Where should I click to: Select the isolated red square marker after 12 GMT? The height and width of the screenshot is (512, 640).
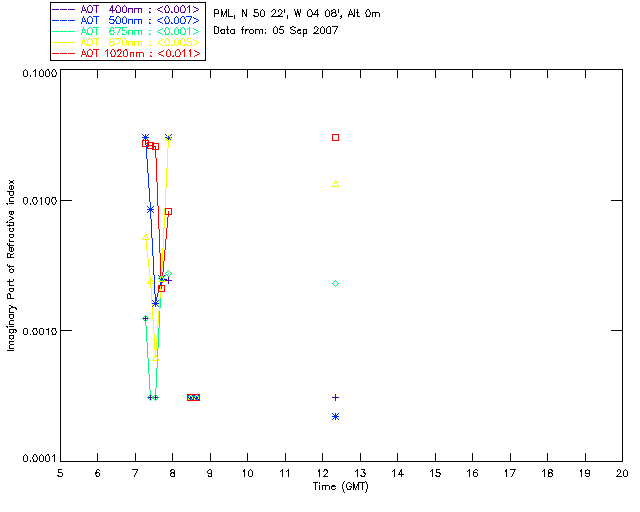(x=336, y=138)
